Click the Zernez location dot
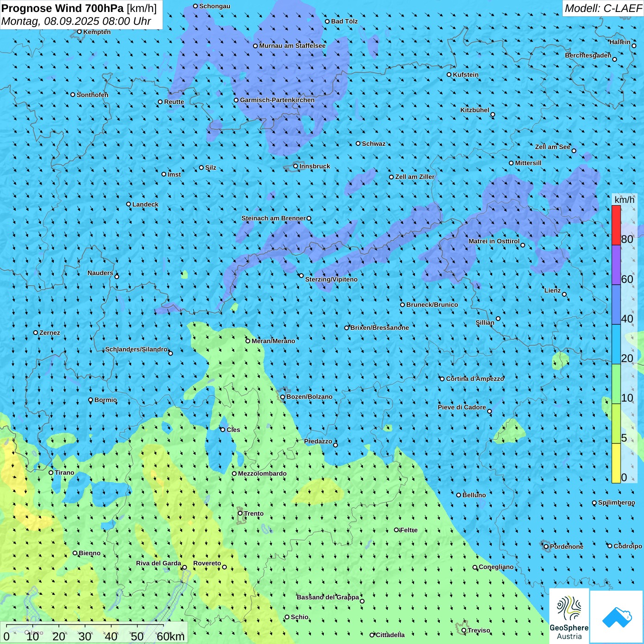Screen dimensions: 644x644 tap(36, 333)
